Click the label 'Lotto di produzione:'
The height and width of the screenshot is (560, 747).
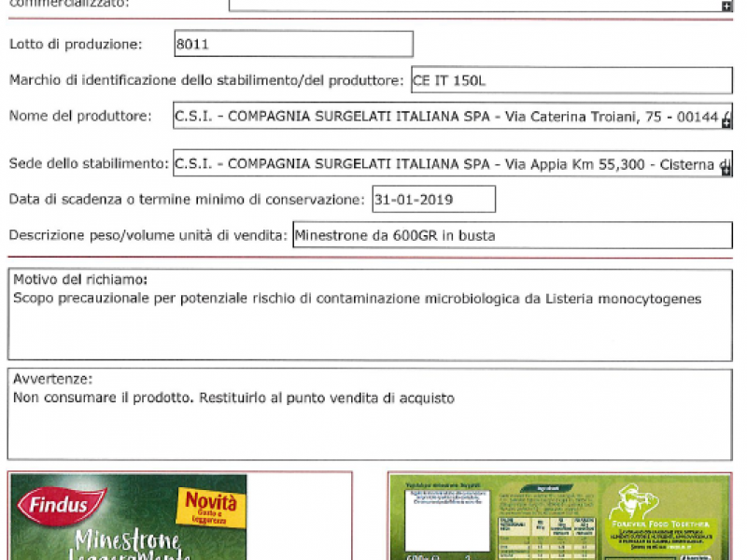click(76, 44)
